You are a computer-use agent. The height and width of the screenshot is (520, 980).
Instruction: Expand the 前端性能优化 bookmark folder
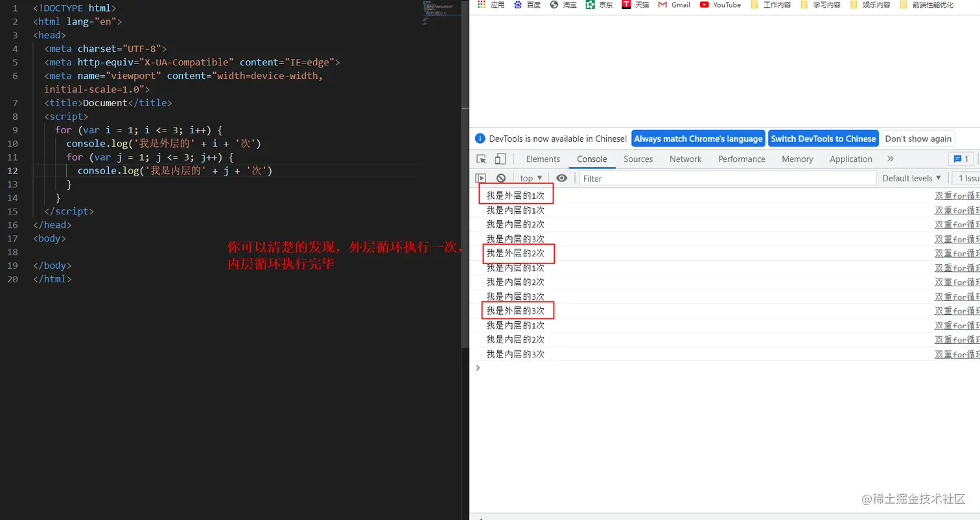927,5
